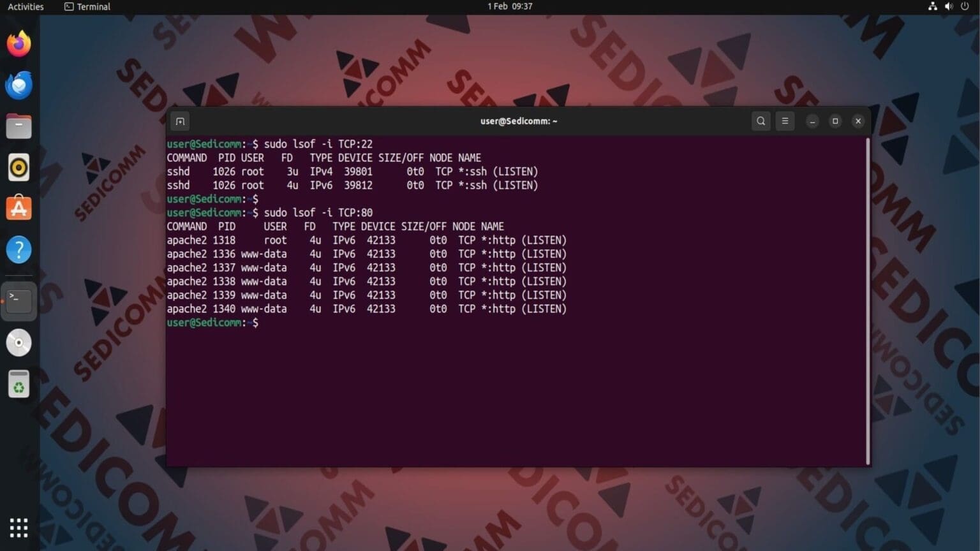Open the Trash from the dock

tap(19, 383)
